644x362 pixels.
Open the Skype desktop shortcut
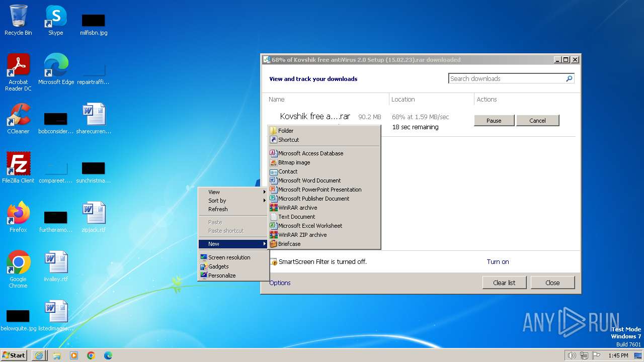[55, 20]
